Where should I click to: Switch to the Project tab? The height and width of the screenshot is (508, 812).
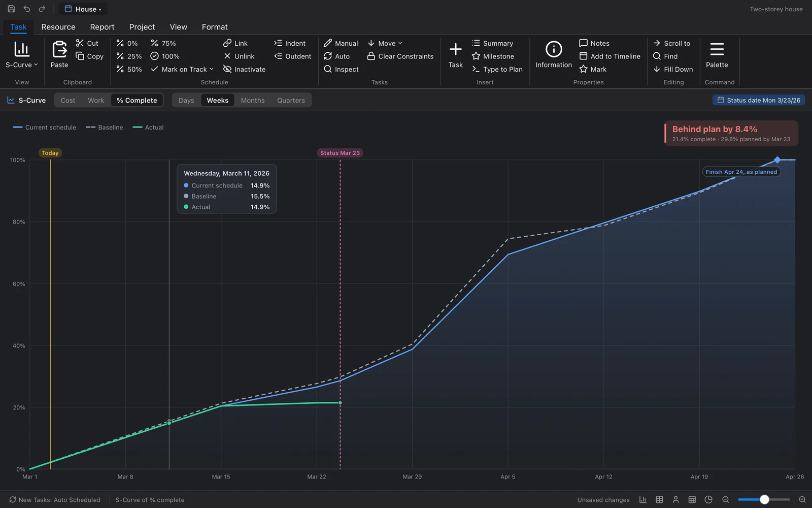[x=142, y=27]
